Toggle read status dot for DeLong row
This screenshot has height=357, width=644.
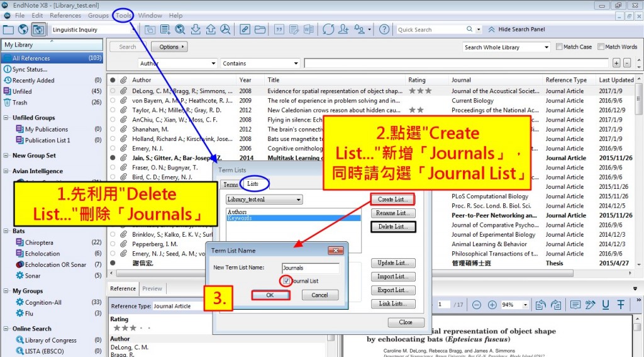(x=113, y=91)
